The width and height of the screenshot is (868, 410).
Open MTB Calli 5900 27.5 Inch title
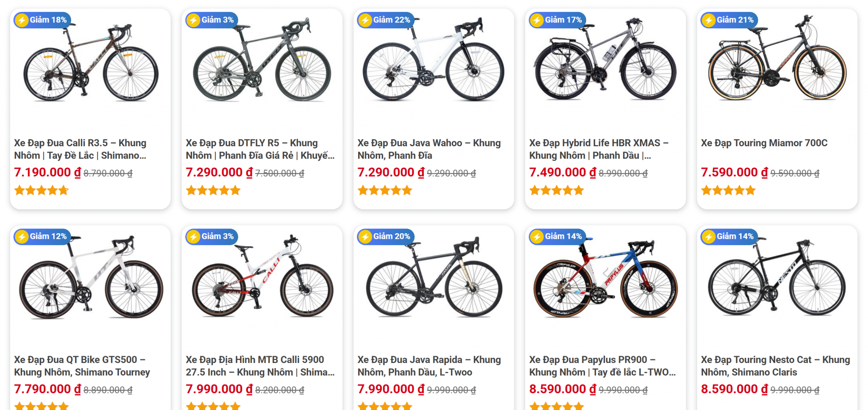click(x=260, y=366)
